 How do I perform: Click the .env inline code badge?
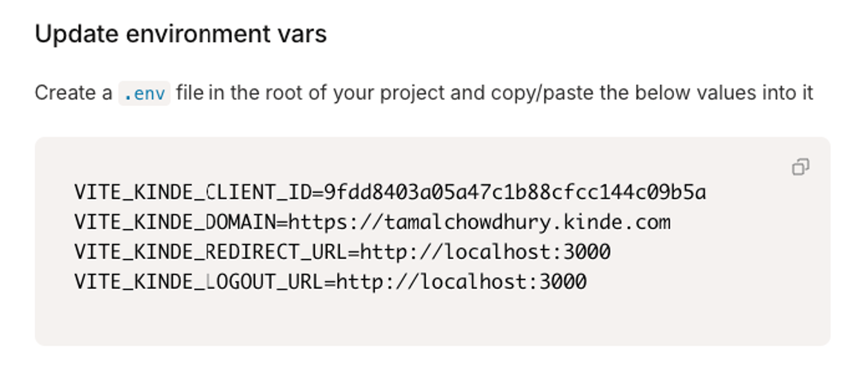click(144, 93)
